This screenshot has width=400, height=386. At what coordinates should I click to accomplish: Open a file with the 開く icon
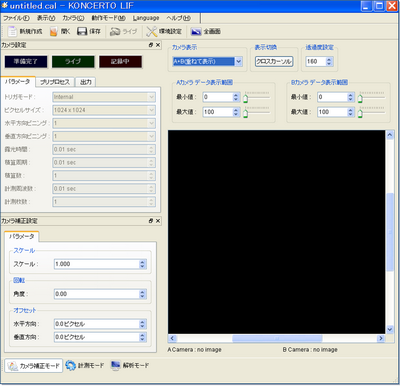coord(54,32)
